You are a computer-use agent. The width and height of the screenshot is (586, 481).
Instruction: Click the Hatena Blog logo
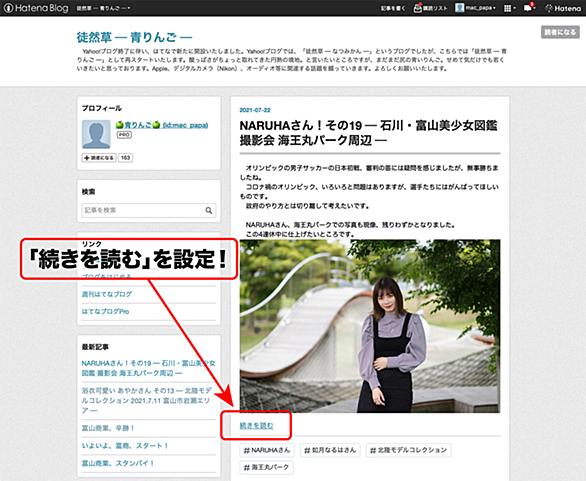click(x=36, y=8)
